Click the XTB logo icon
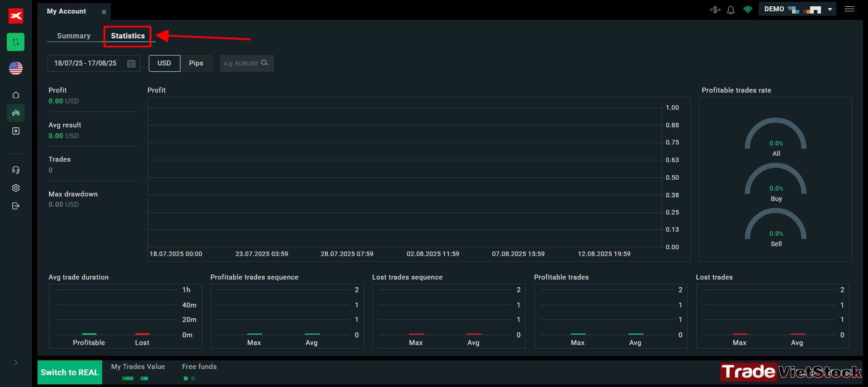Image resolution: width=868 pixels, height=387 pixels. [16, 16]
